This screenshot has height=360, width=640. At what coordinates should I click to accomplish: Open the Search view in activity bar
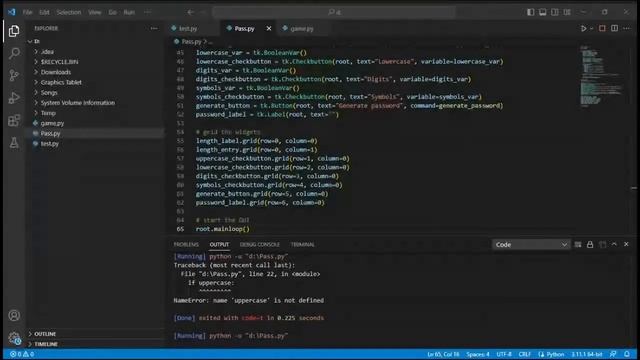click(14, 53)
